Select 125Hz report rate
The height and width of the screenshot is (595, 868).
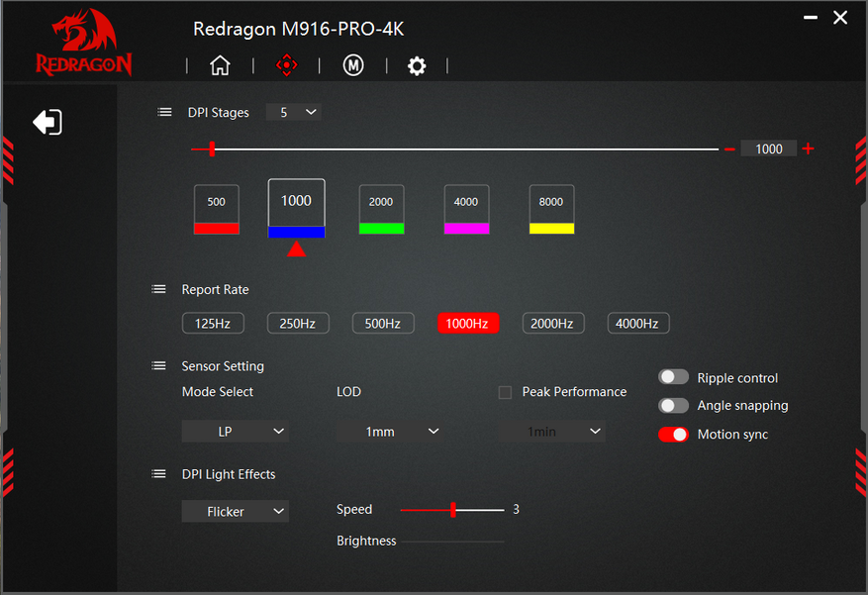[x=213, y=323]
